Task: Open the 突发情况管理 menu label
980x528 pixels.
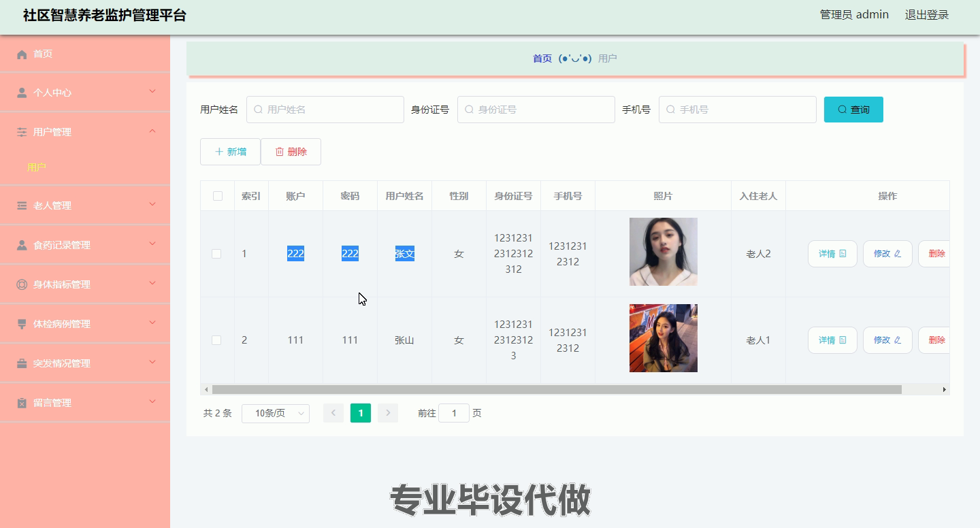Action: point(62,363)
